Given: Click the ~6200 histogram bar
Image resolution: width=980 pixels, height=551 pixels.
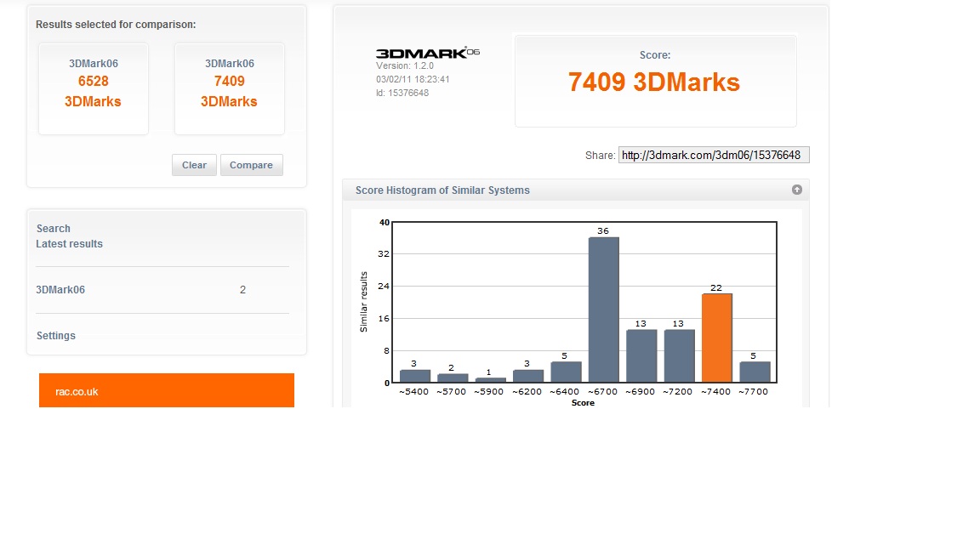Looking at the screenshot, I should (x=528, y=376).
